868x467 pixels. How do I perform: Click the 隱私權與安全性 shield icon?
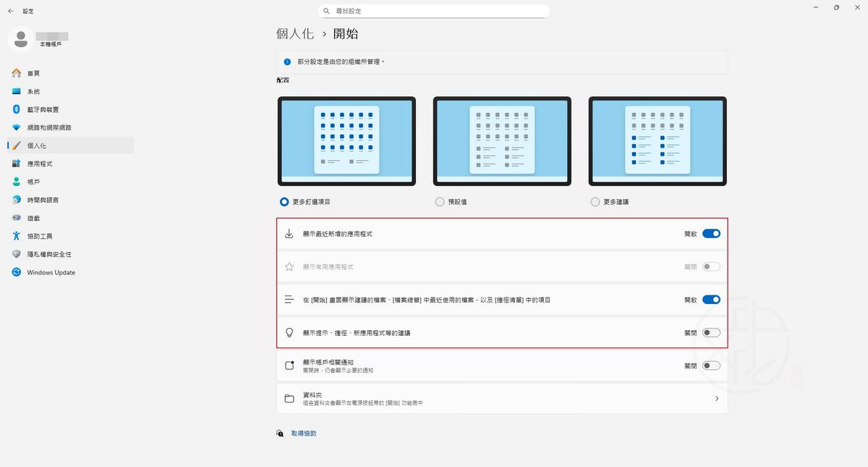(x=16, y=254)
